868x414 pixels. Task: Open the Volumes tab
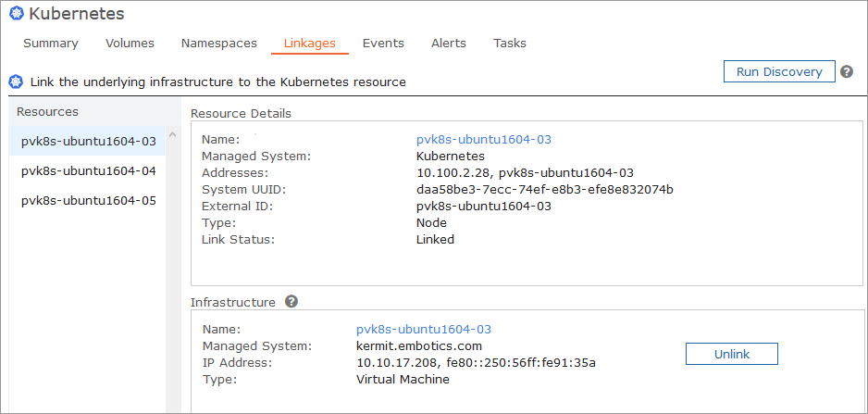(x=130, y=44)
